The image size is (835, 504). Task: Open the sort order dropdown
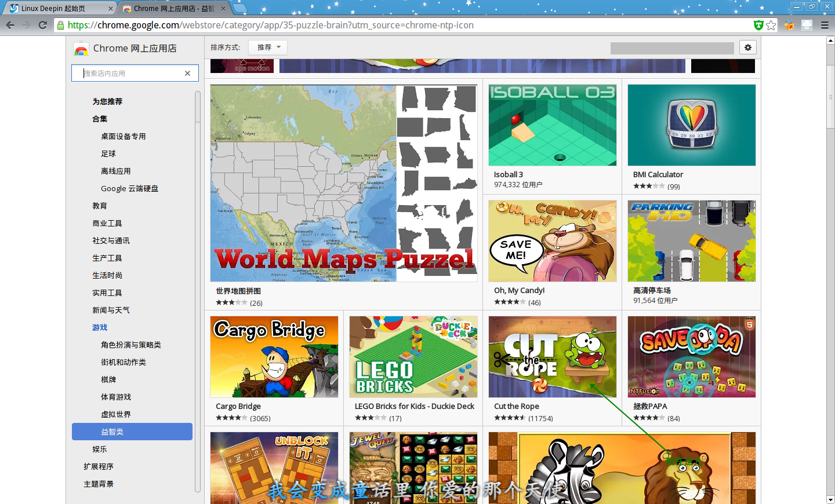268,48
